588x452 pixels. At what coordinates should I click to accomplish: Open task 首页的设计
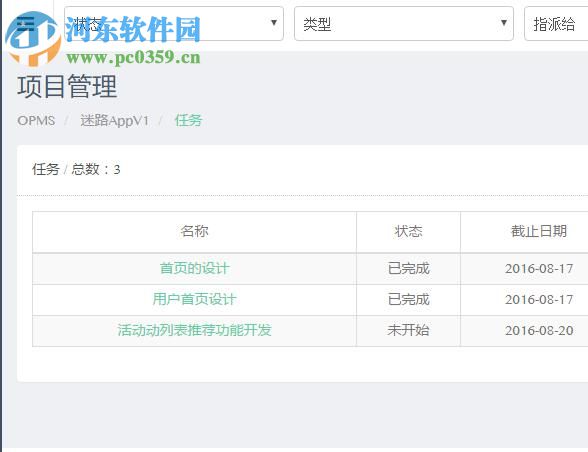194,269
